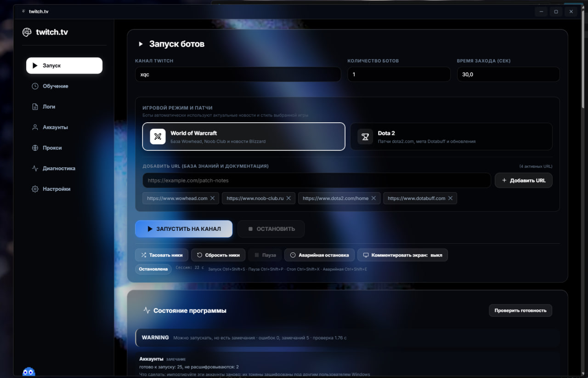The height and width of the screenshot is (378, 588).
Task: Click the play icon beside Запуск ботов
Action: tap(141, 44)
